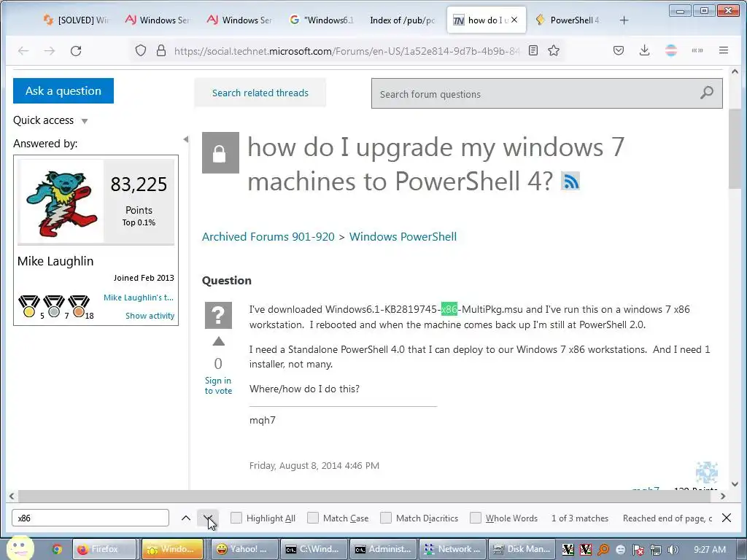Open the Action Center flag tray icon

click(x=638, y=550)
